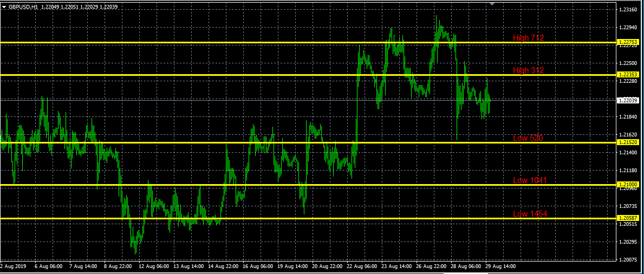Select the red "Low 1454" label
The image size is (644, 274).
click(x=530, y=213)
